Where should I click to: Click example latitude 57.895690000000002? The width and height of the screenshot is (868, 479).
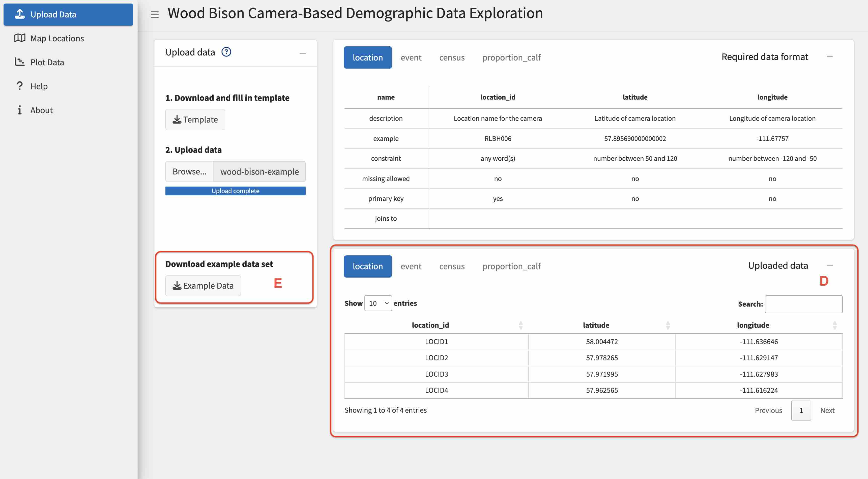[x=635, y=138]
